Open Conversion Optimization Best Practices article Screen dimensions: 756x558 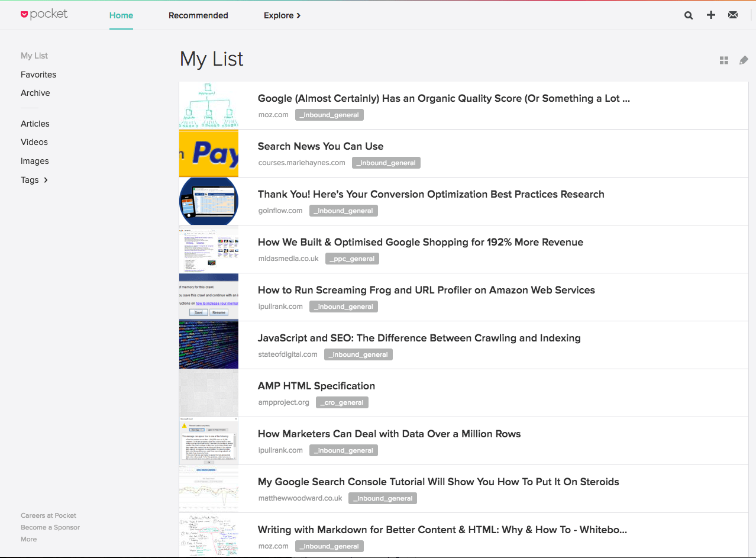(x=431, y=194)
